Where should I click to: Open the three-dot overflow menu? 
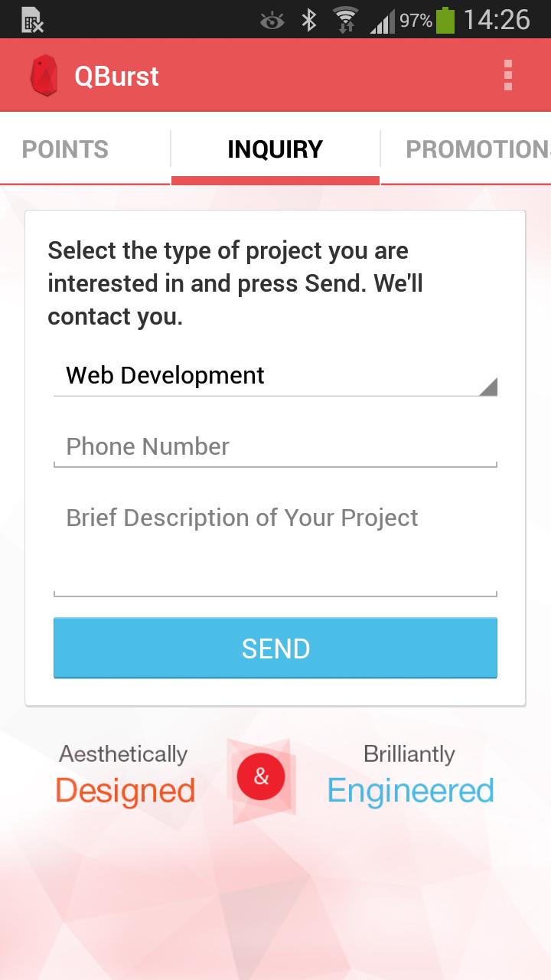(507, 76)
